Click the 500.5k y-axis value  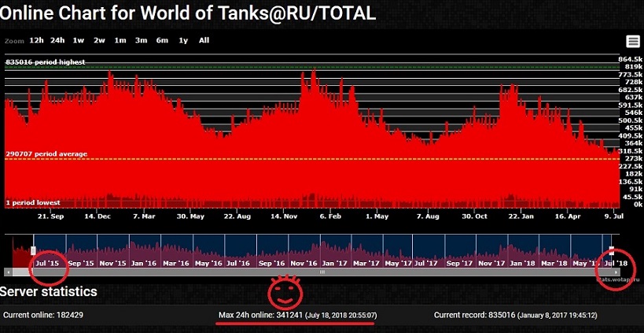(x=631, y=120)
